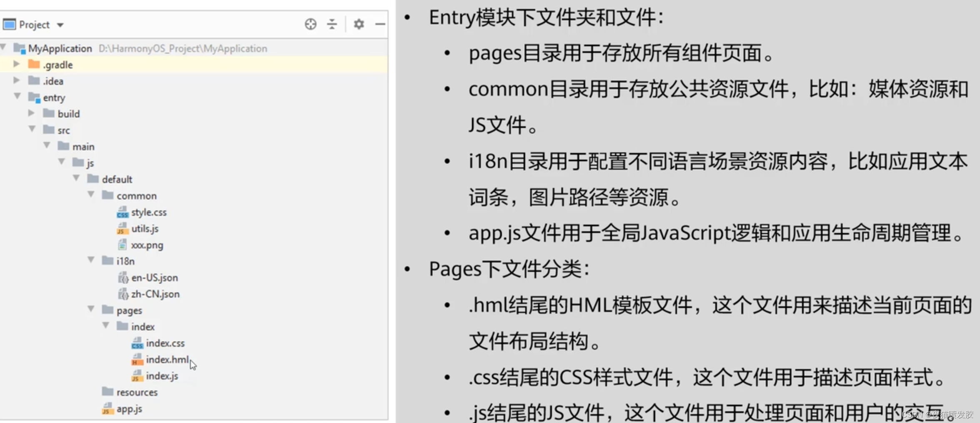Select the zh-CN.json file name
This screenshot has width=980, height=423.
point(155,294)
